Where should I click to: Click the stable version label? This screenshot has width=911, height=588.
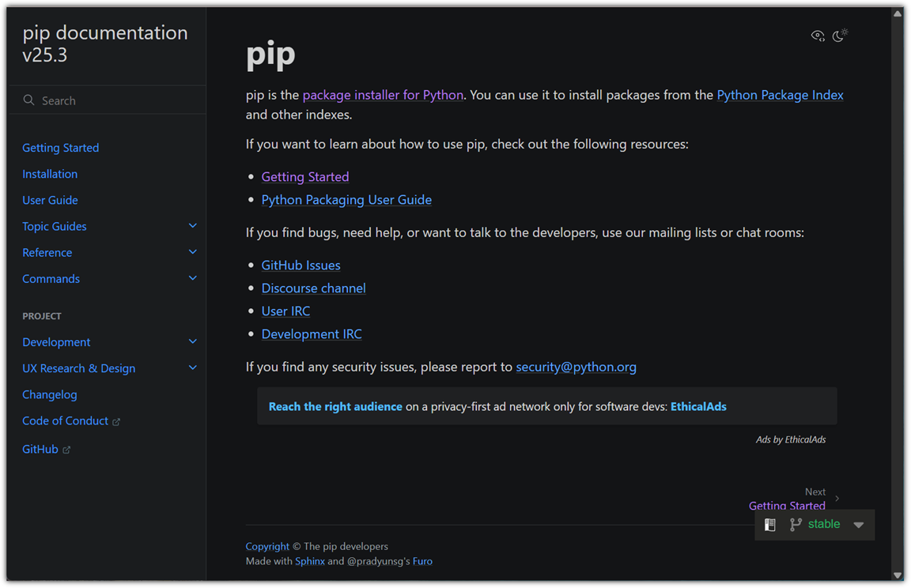[x=824, y=524]
